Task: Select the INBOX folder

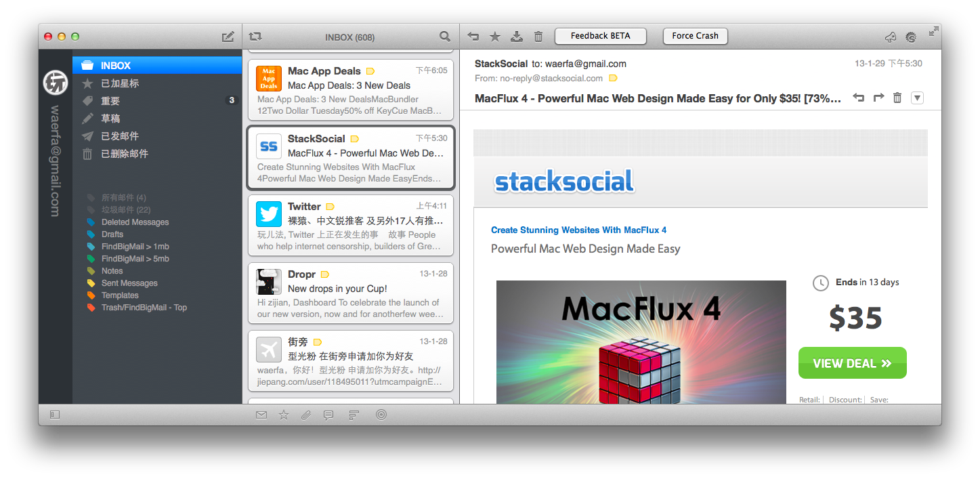Action: tap(157, 66)
